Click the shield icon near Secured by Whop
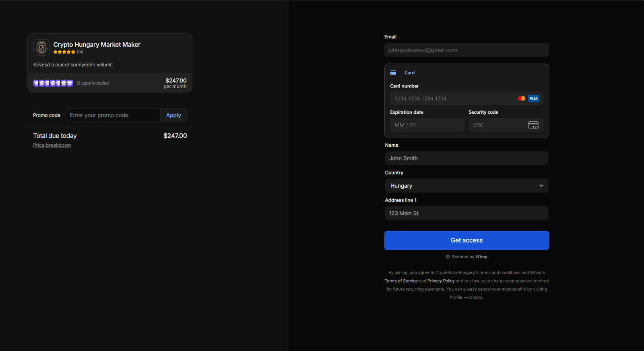This screenshot has width=644, height=351. point(448,257)
